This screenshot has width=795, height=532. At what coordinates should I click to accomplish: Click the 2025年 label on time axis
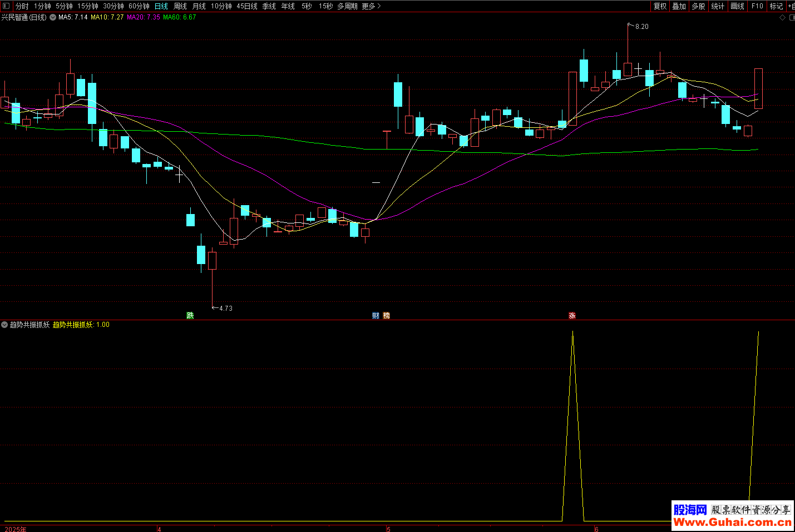15,529
